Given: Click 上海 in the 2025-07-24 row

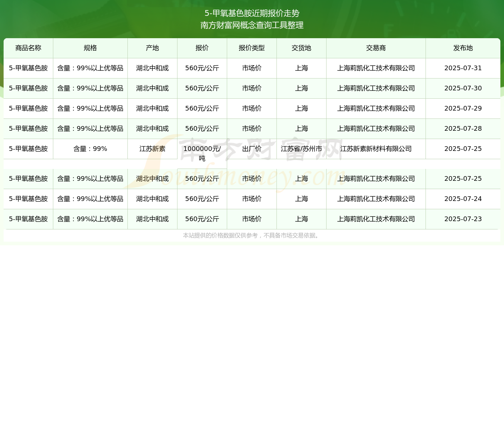Looking at the screenshot, I should tap(301, 199).
